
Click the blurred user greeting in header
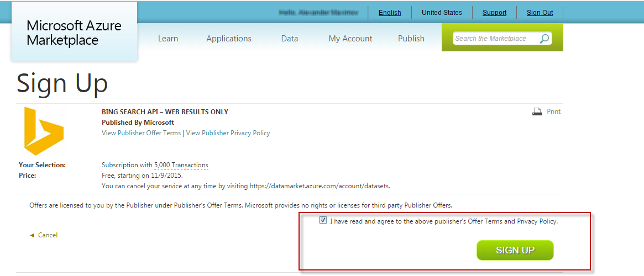(318, 13)
